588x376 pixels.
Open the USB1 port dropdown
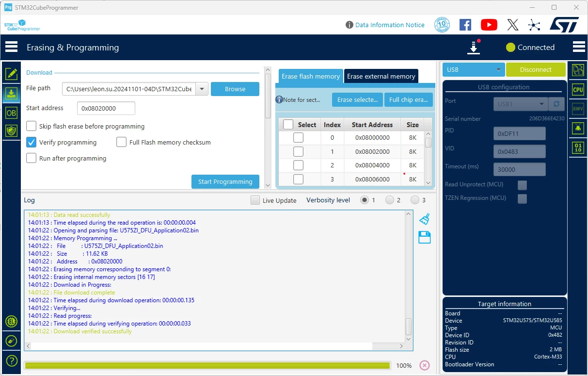tap(521, 104)
